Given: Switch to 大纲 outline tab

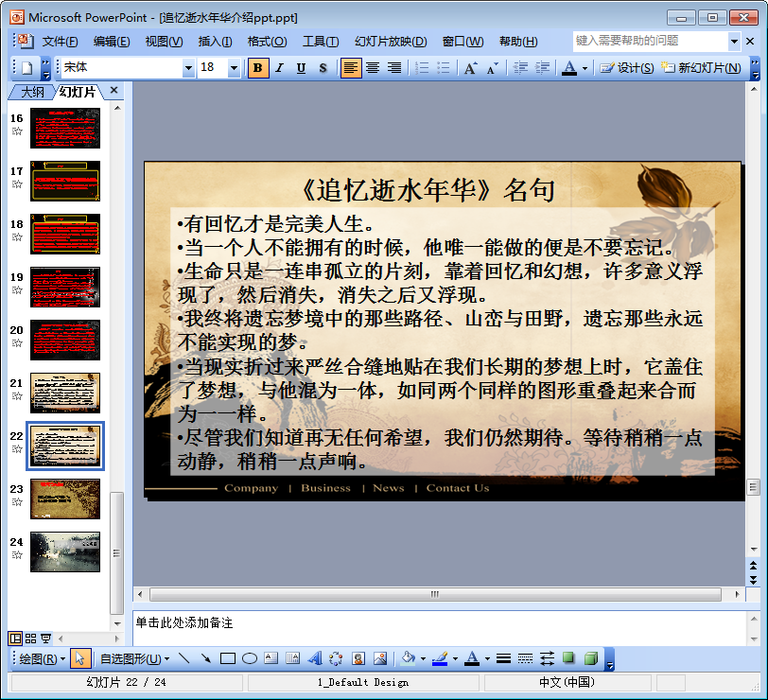Looking at the screenshot, I should point(32,92).
